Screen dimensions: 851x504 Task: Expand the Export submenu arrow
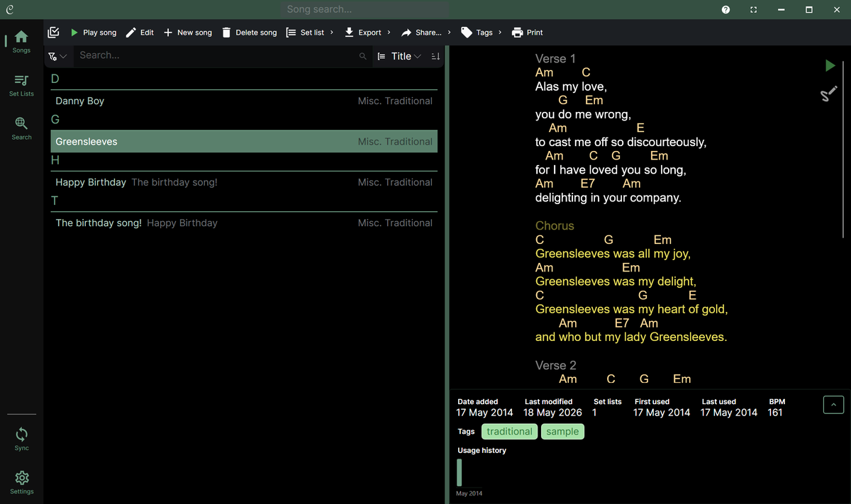click(x=389, y=33)
